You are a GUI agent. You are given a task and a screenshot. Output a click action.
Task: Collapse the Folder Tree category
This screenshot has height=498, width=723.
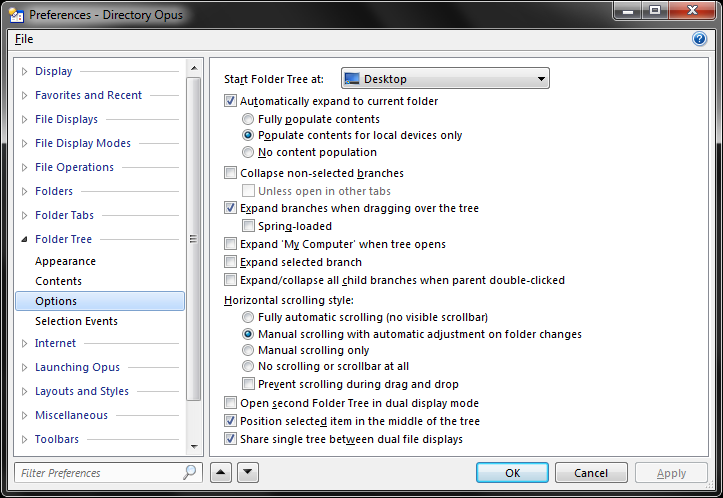[24, 239]
